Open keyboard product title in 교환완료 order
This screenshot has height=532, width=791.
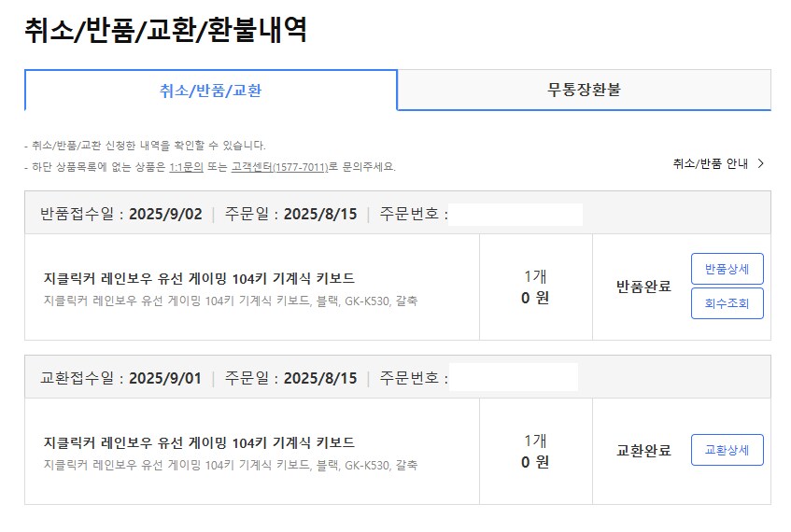point(199,442)
